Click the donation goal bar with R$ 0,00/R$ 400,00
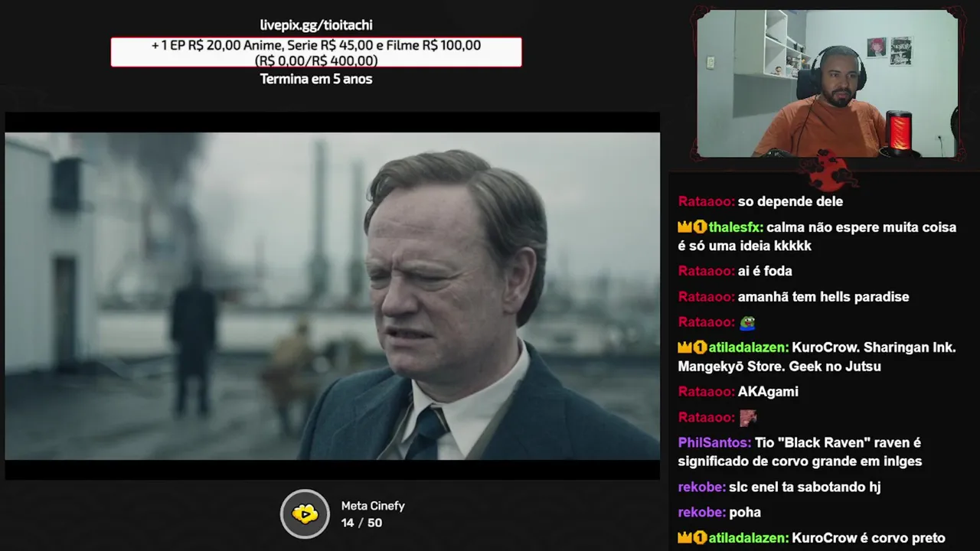Screen dimensions: 980x551 click(x=316, y=53)
